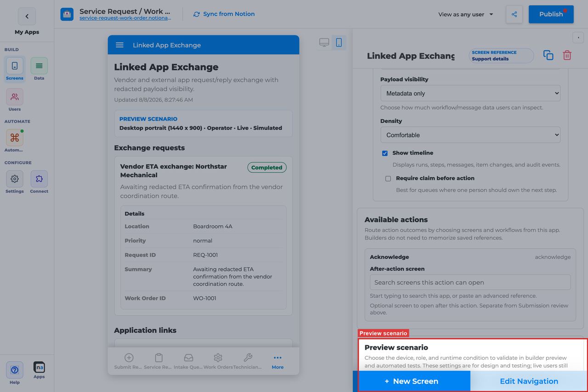
Task: Click the app logo icon in header
Action: tap(67, 14)
